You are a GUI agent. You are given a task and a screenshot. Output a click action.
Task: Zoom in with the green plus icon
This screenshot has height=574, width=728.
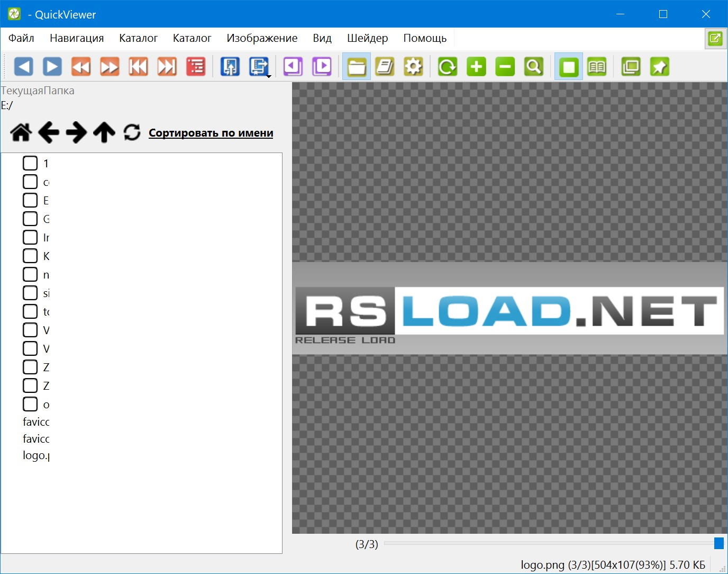point(476,67)
